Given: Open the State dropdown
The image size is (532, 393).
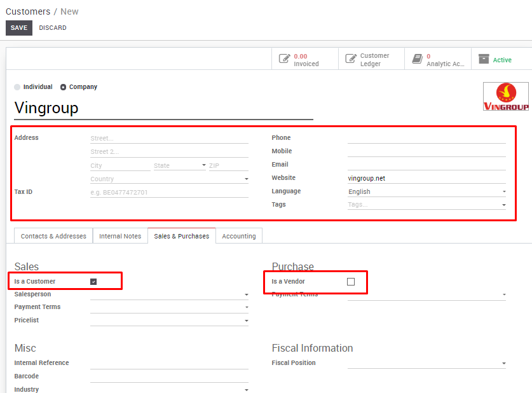Looking at the screenshot, I should (179, 165).
